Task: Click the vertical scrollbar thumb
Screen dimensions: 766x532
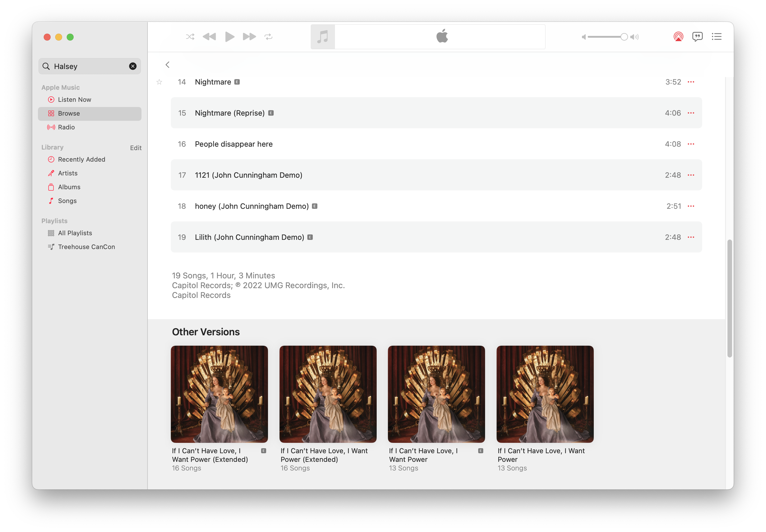Action: click(729, 298)
